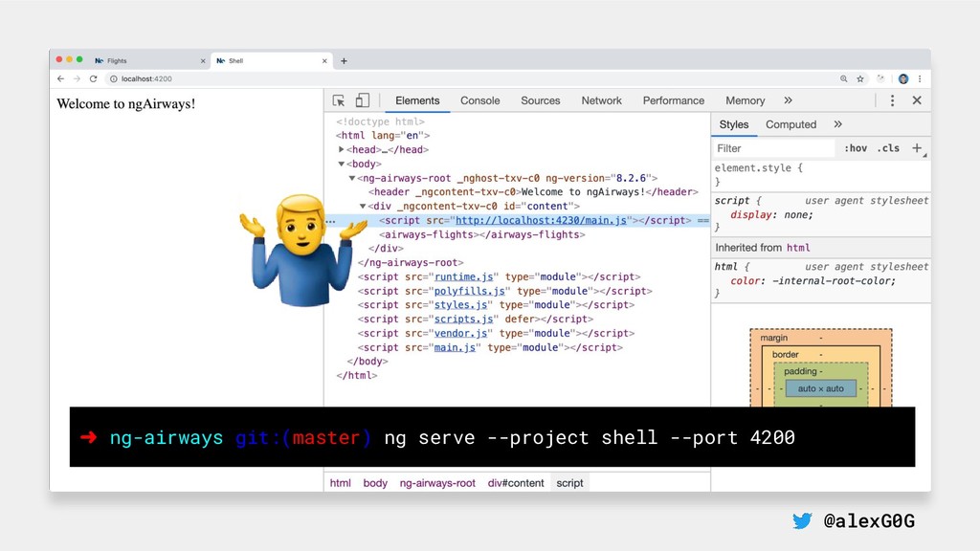The width and height of the screenshot is (980, 551).
Task: Expand the head element node
Action: 342,149
